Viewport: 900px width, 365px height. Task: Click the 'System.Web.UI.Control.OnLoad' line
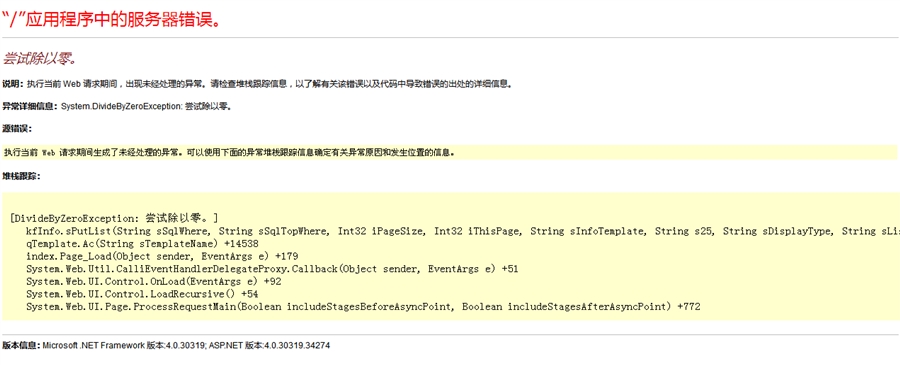[153, 282]
